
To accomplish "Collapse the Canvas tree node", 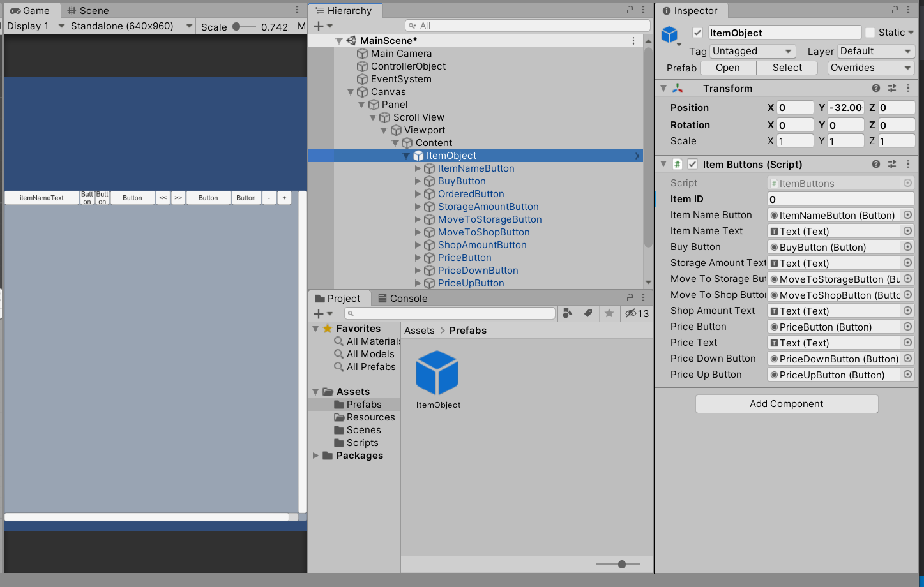I will click(x=351, y=92).
